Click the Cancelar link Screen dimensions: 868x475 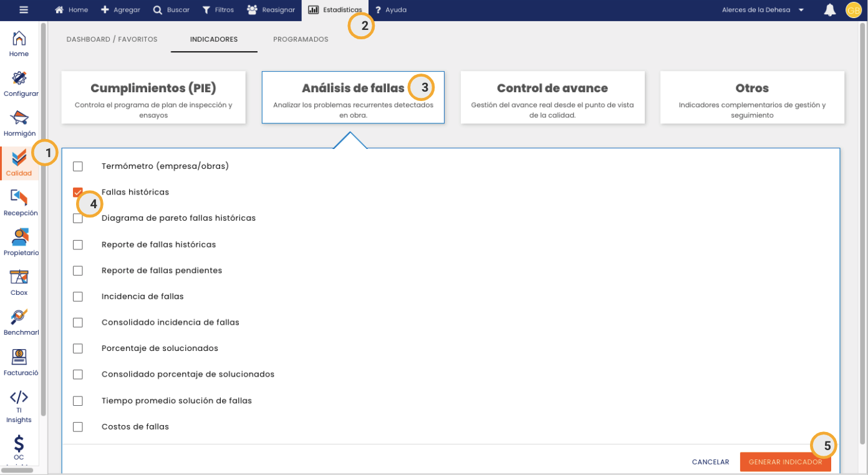tap(710, 462)
